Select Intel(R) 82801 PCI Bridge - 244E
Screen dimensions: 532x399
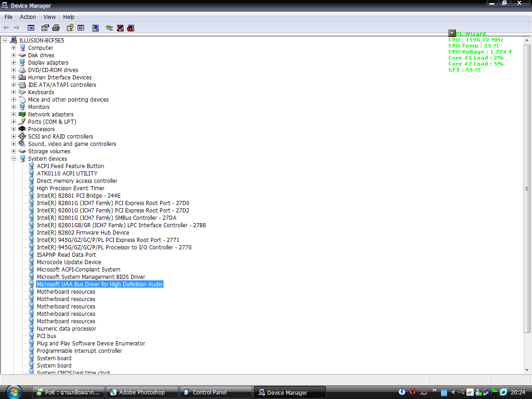pos(79,196)
